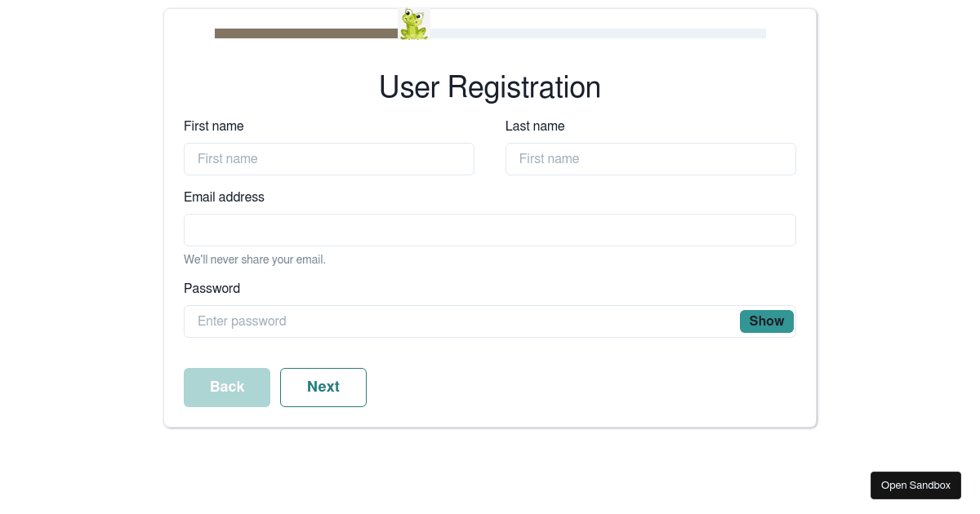Click the User Registration heading
980x514 pixels.
coord(490,87)
